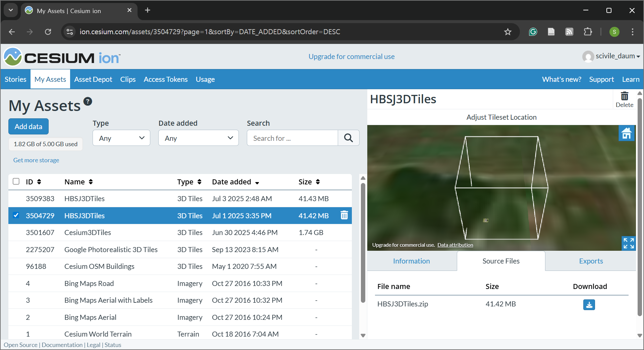Open the Data attribution link
Image resolution: width=644 pixels, height=350 pixels.
[x=455, y=245]
